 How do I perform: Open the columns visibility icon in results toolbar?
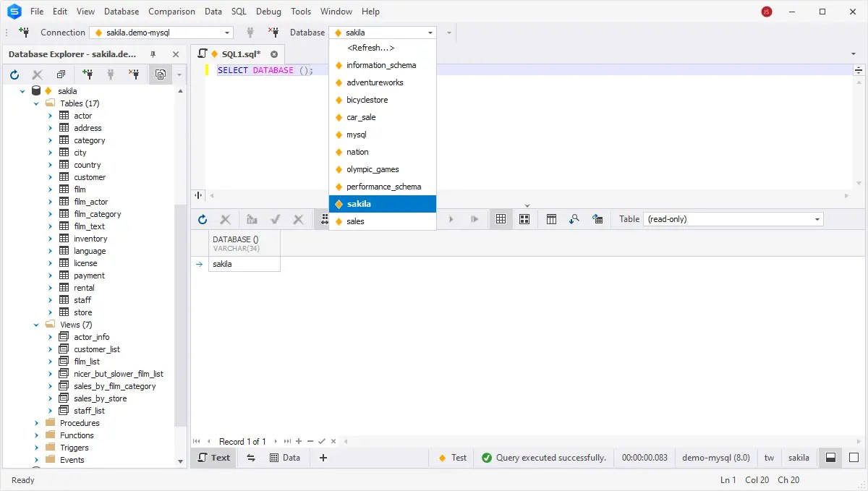click(551, 219)
